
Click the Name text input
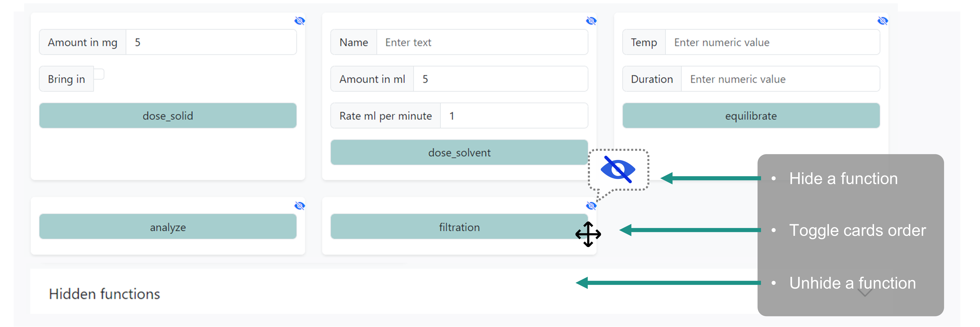click(x=482, y=42)
